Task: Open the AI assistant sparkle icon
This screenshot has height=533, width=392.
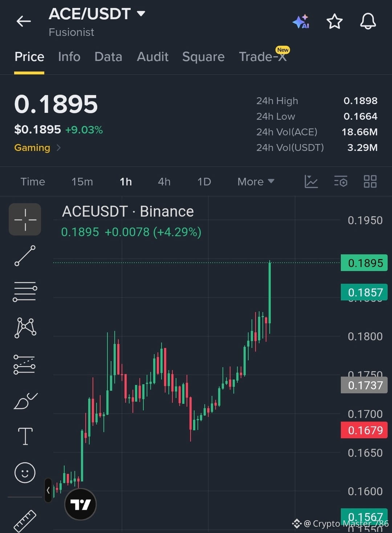Action: [301, 22]
